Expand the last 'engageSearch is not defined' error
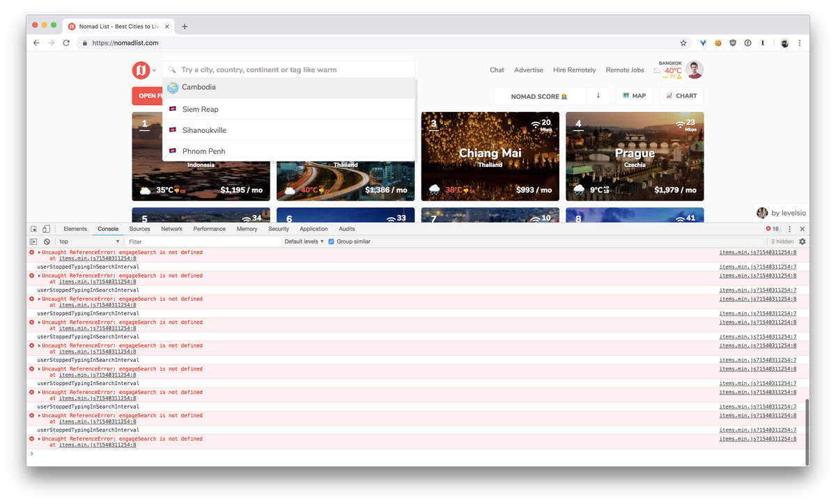The width and height of the screenshot is (836, 504). 39,439
